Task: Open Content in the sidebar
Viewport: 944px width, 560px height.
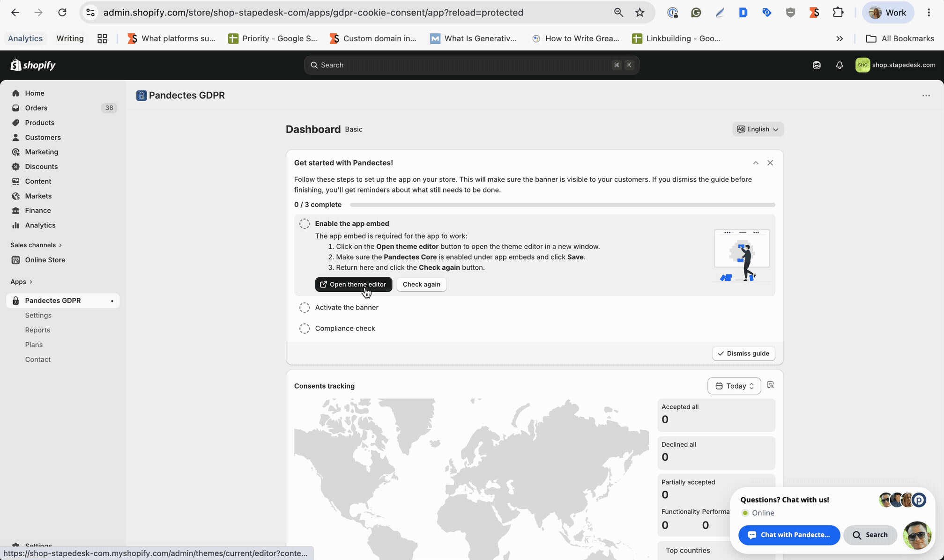Action: (x=38, y=181)
